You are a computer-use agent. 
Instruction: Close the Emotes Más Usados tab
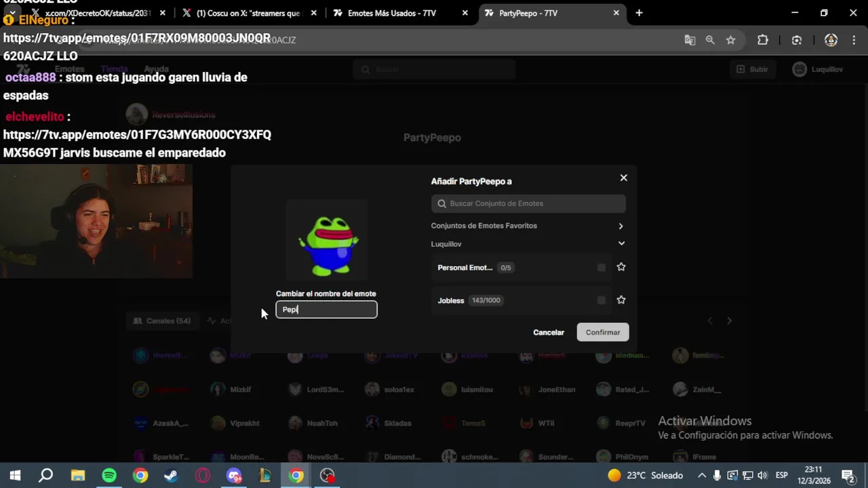(465, 13)
